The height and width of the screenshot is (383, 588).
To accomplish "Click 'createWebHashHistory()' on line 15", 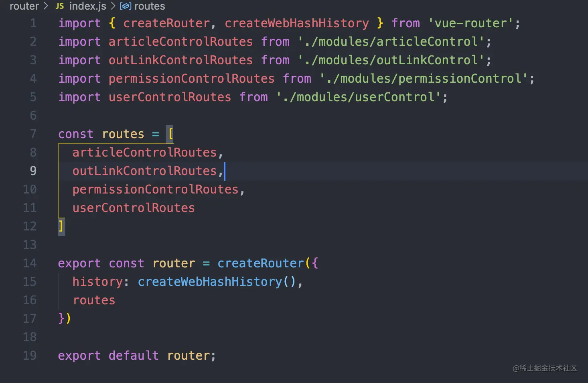I will point(217,282).
